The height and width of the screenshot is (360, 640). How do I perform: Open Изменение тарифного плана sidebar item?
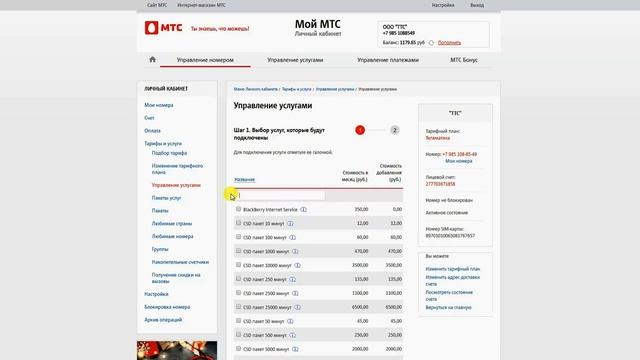tap(177, 169)
